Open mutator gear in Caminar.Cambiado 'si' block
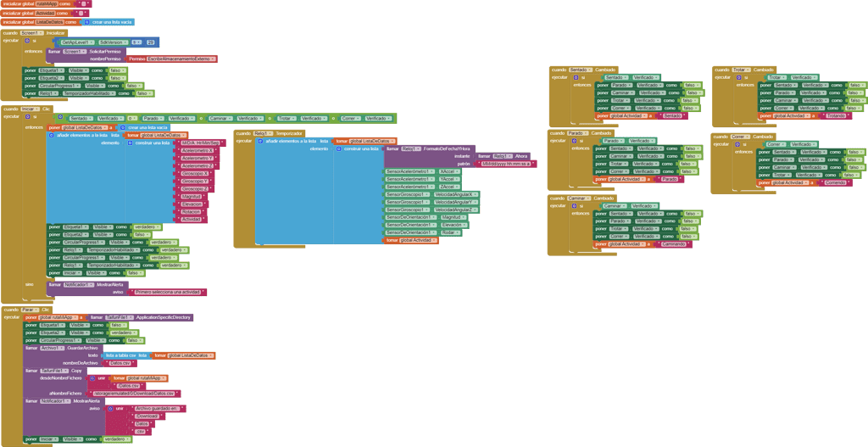The image size is (868, 447). click(x=576, y=206)
